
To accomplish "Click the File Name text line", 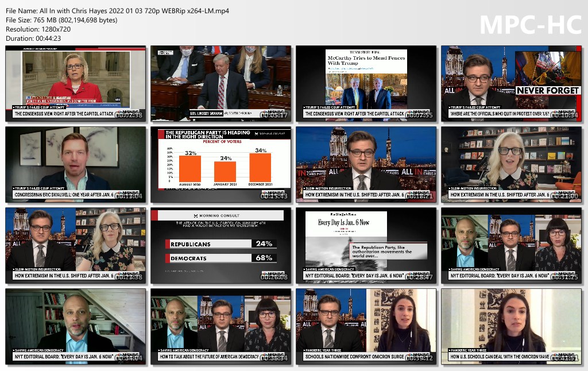I will pos(117,11).
